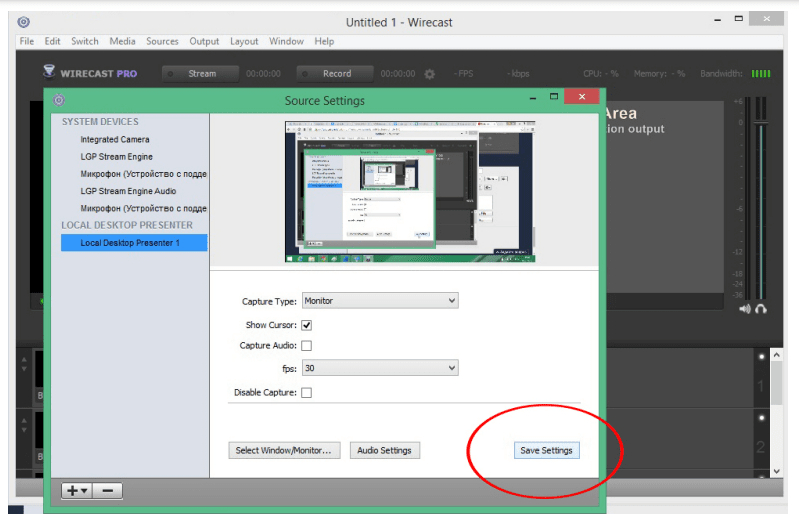799x523 pixels.
Task: Toggle the headphones monitor icon
Action: [x=761, y=309]
